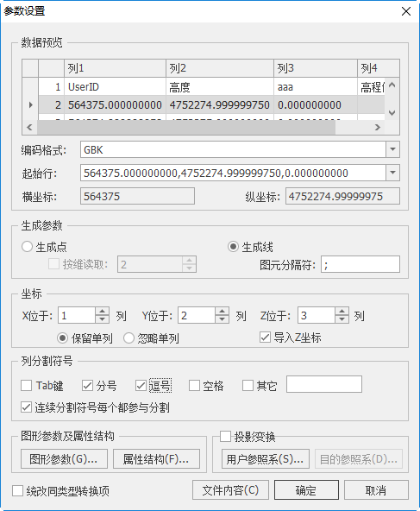Click the 列2 column header
Screen dimensions: 420x511
(220, 68)
